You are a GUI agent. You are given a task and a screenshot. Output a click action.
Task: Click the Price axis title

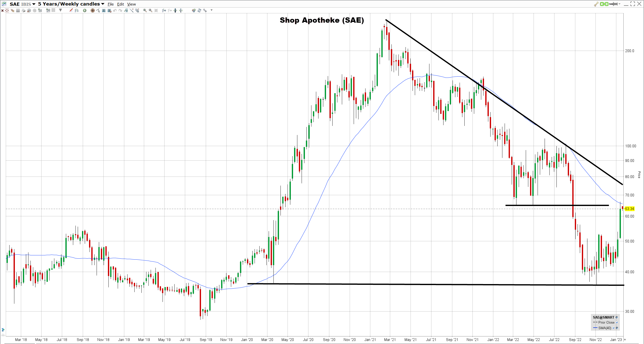coord(639,175)
